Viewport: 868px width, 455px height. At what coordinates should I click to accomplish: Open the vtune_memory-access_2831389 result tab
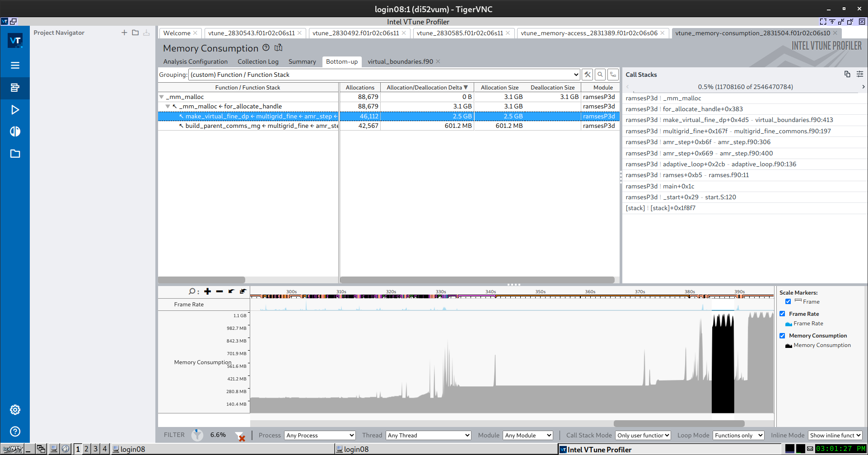pos(589,33)
